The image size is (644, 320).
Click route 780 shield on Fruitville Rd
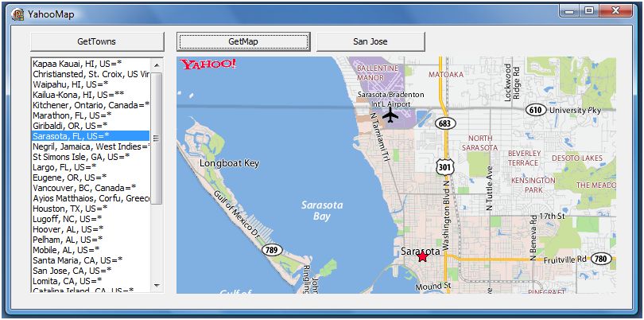pyautogui.click(x=601, y=259)
